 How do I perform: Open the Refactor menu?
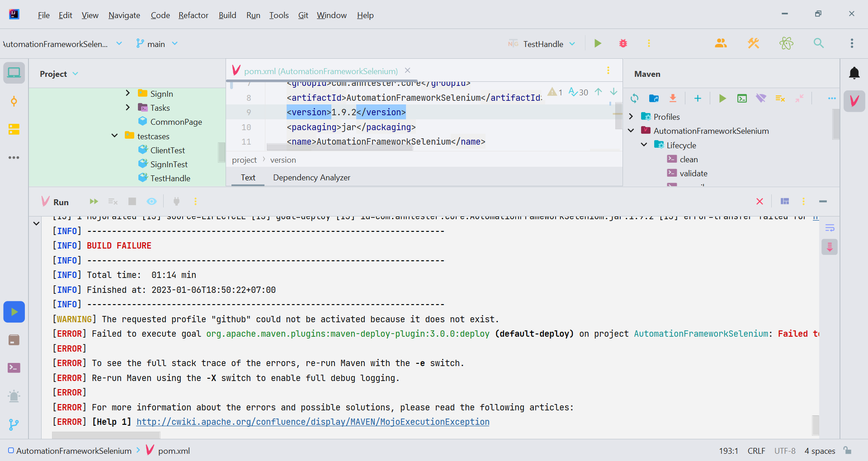(193, 15)
